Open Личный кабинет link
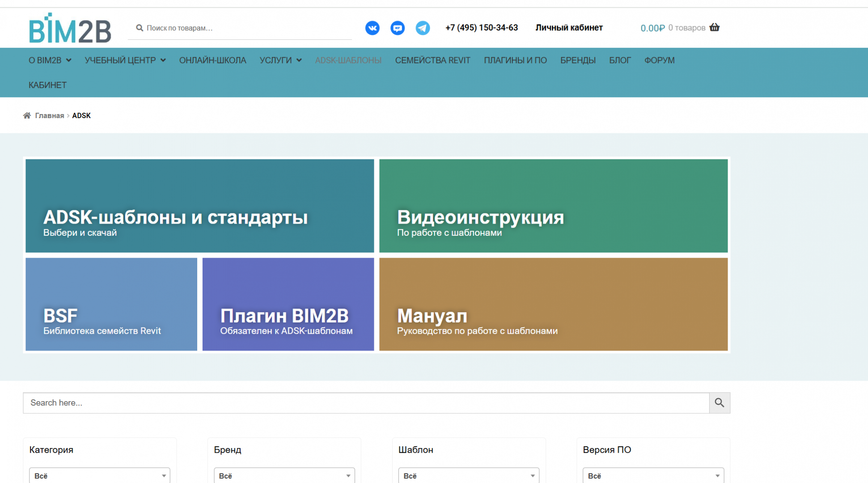The width and height of the screenshot is (868, 483). pyautogui.click(x=569, y=28)
